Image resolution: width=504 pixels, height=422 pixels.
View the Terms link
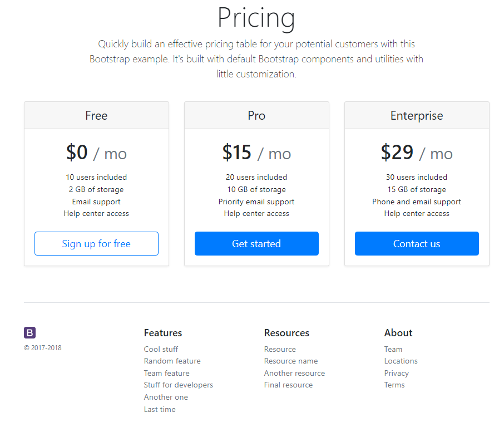pos(394,385)
